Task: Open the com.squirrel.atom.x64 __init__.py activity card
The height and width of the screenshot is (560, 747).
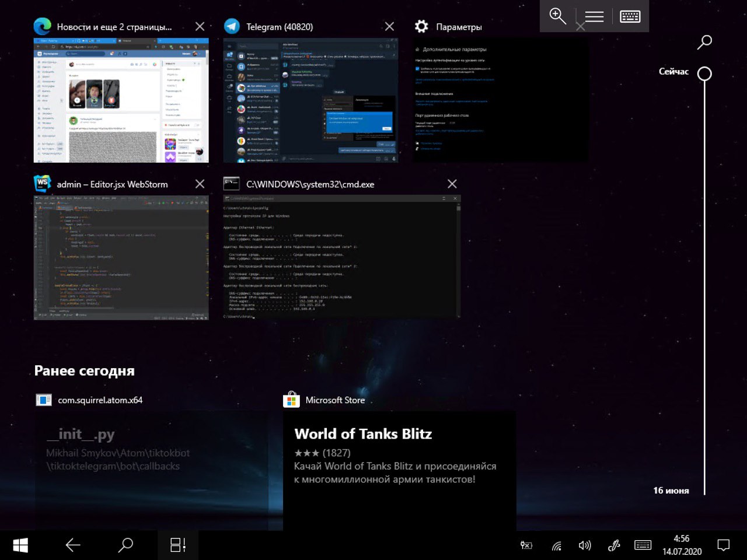Action: tap(152, 470)
